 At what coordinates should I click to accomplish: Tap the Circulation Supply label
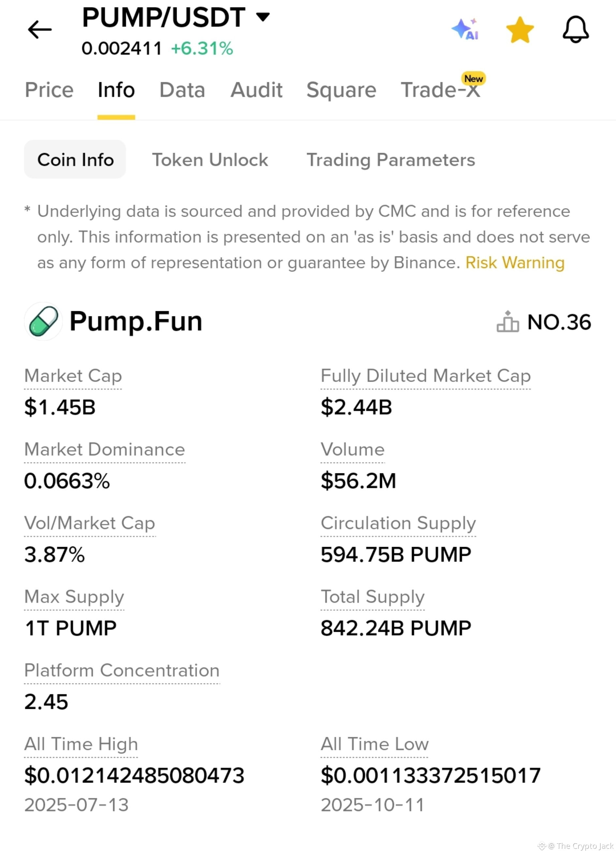[x=399, y=523]
